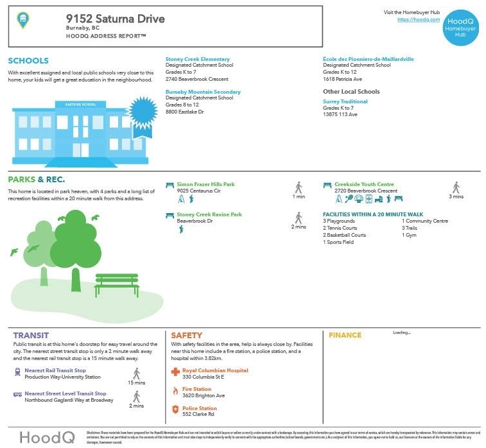Click the trail hiker icon under Simon Fraser Hills Park
The image size is (486, 448).
(191, 199)
